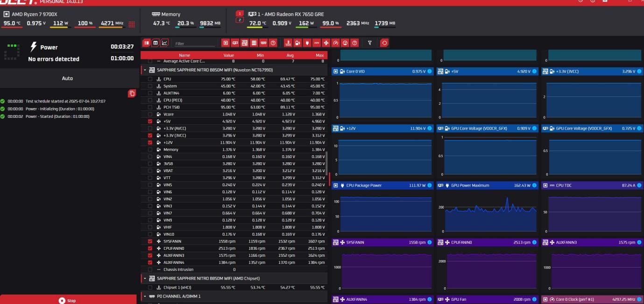644x304 pixels.
Task: Toggle clock speedometer sensor type filter
Action: coord(335,43)
